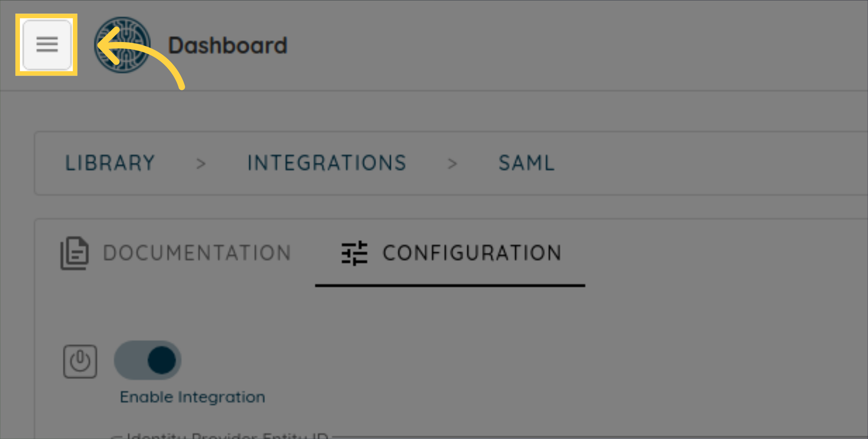Click the chevron after LIBRARY breadcrumb

pos(201,164)
